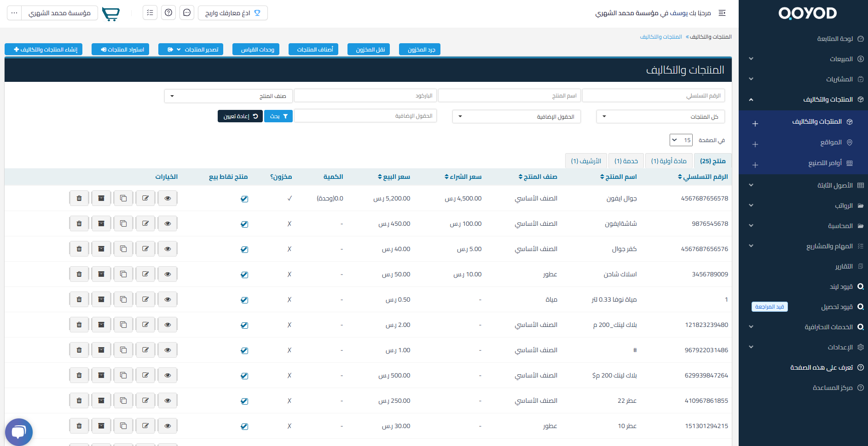Click delete trash icon for كفر جوال
The image size is (868, 446).
click(x=79, y=249)
